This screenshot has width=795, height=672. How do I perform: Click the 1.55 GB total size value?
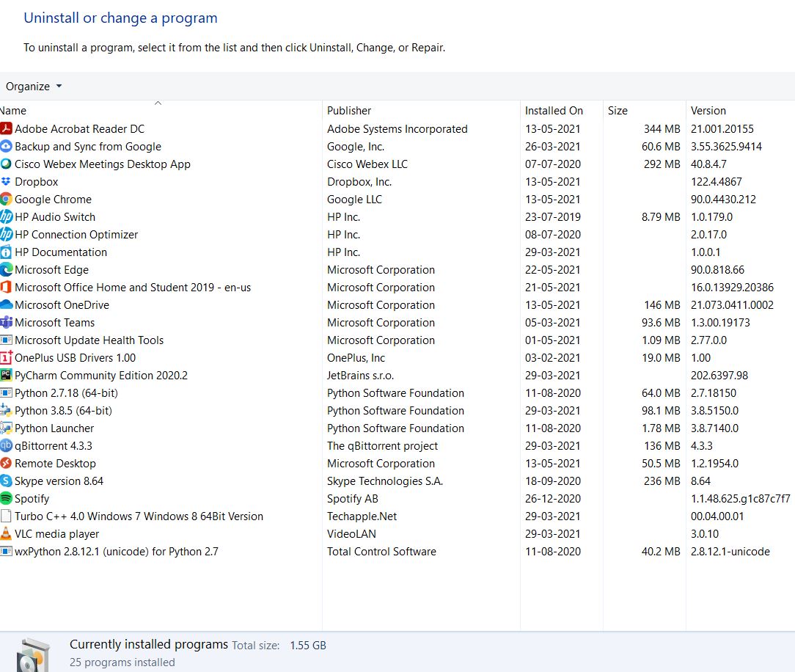click(x=308, y=645)
